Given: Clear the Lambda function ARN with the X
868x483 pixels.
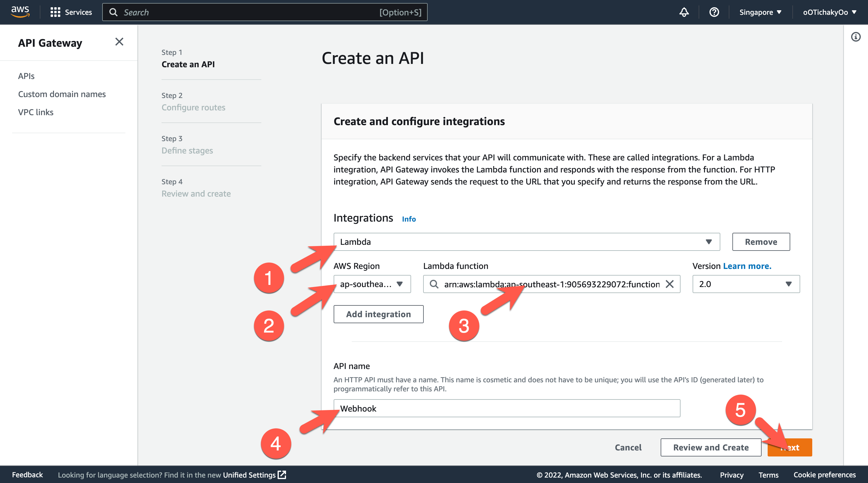Looking at the screenshot, I should (671, 284).
